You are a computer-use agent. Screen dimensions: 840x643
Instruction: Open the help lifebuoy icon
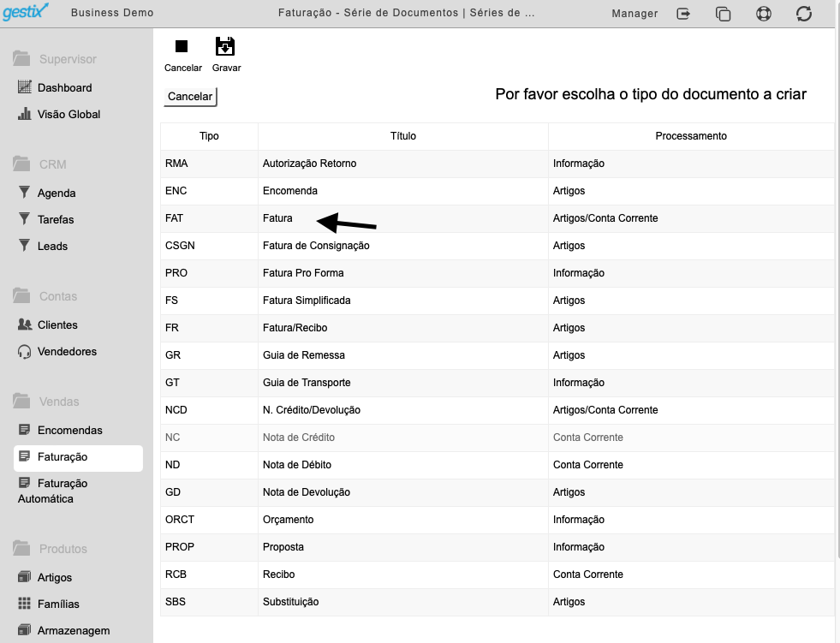pyautogui.click(x=764, y=14)
